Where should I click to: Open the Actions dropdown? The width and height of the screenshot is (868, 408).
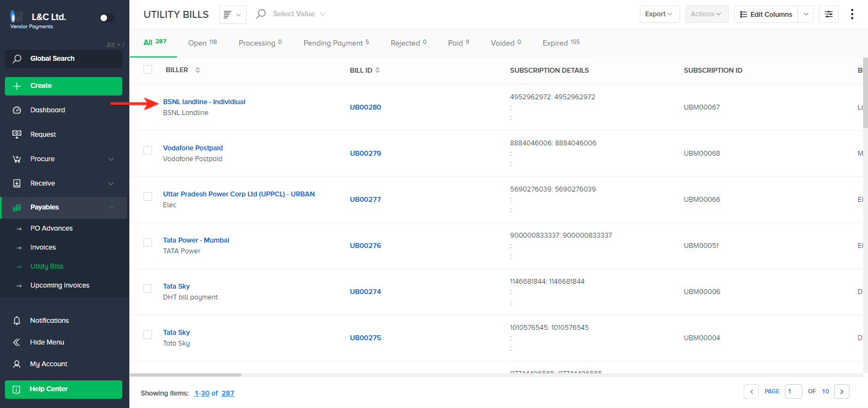(706, 14)
